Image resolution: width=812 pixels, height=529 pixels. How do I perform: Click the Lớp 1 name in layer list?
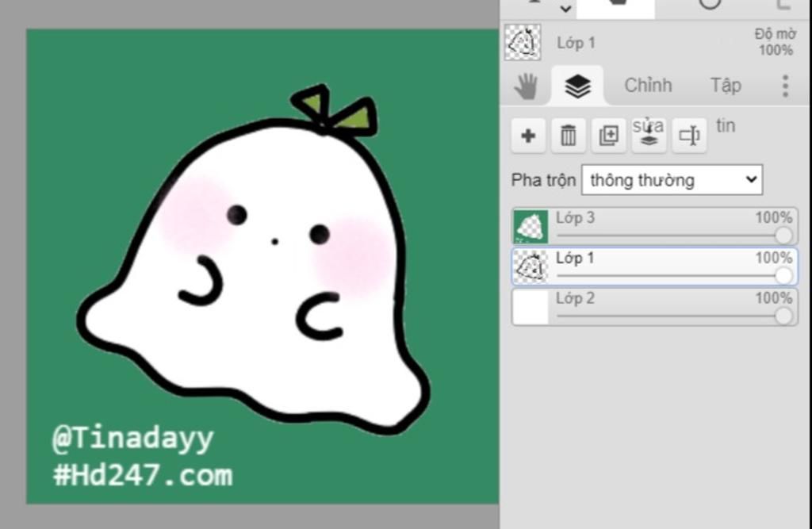(575, 258)
